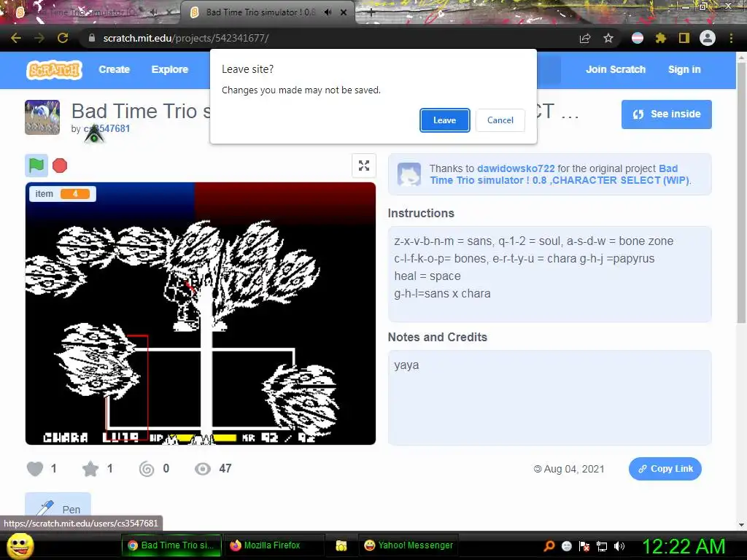Click the address bar URL
This screenshot has height=560, width=747.
pyautogui.click(x=186, y=38)
